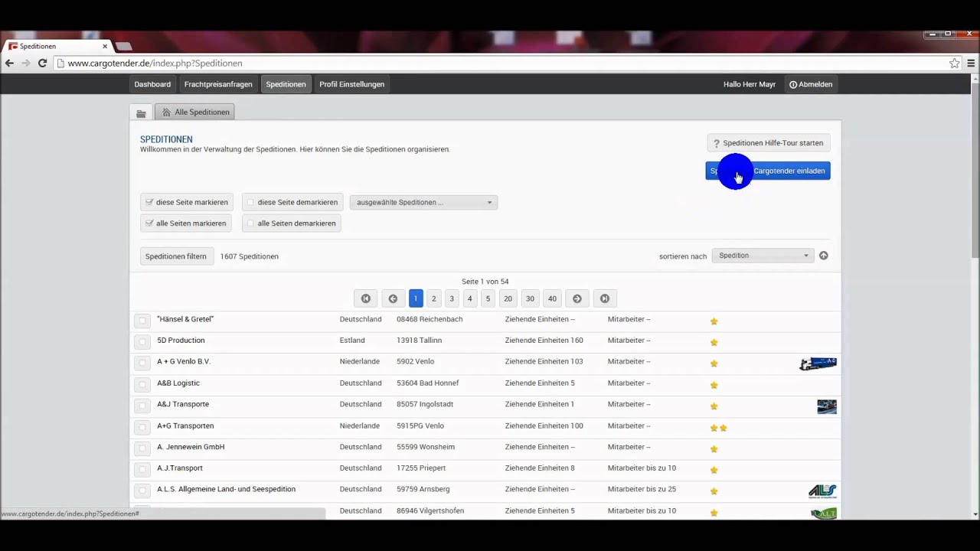Open company 'A+G Transporten'
The height and width of the screenshot is (551, 980).
(185, 425)
